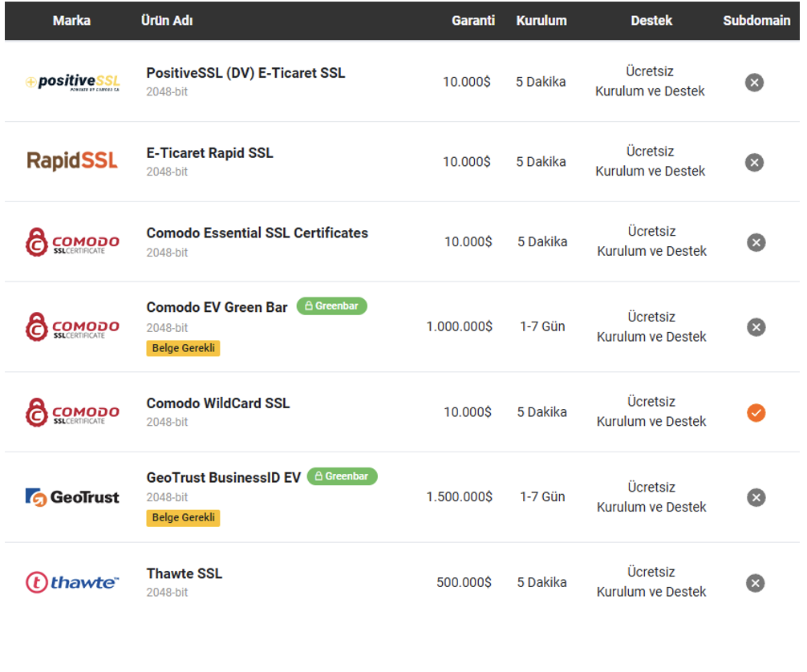Click the orange checkmark for Comodo WildCard
The height and width of the screenshot is (672, 807).
755,412
